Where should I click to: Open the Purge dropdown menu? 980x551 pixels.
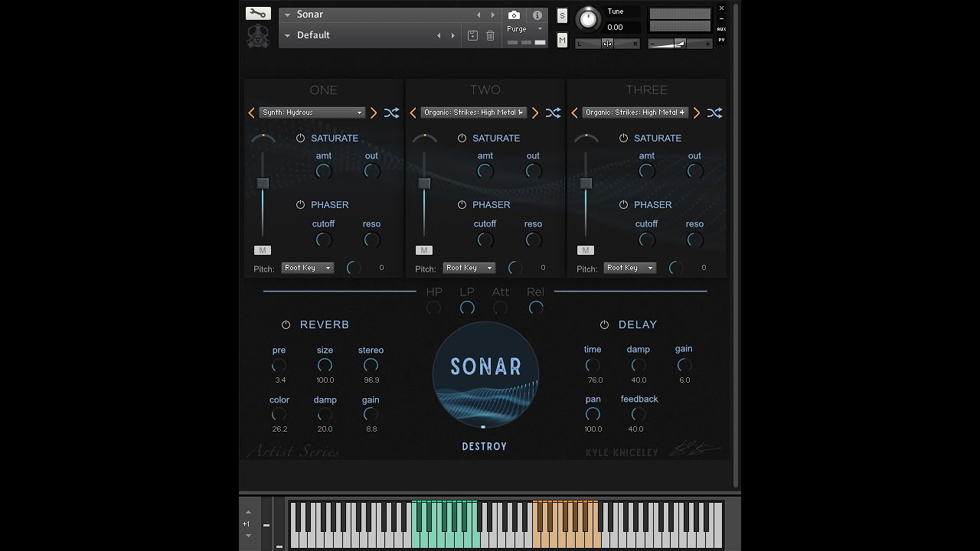[525, 29]
